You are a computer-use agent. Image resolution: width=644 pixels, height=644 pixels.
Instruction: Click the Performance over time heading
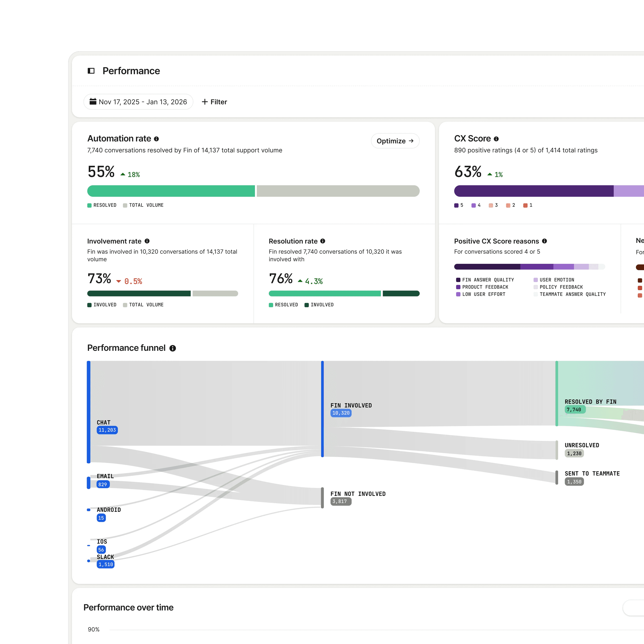point(128,608)
